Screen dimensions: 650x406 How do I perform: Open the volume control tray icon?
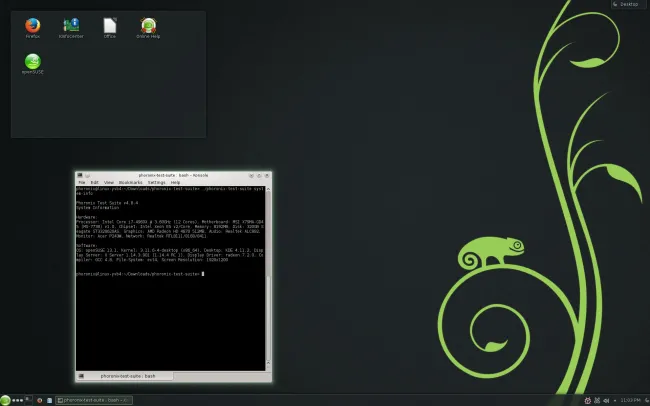pyautogui.click(x=606, y=400)
